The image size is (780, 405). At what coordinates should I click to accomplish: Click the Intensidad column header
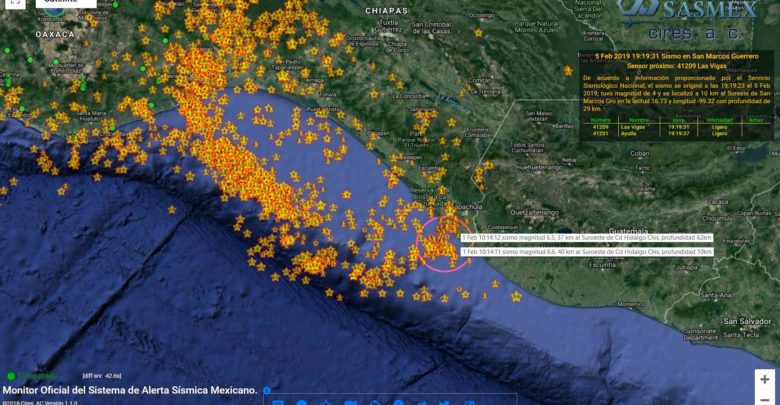click(720, 120)
